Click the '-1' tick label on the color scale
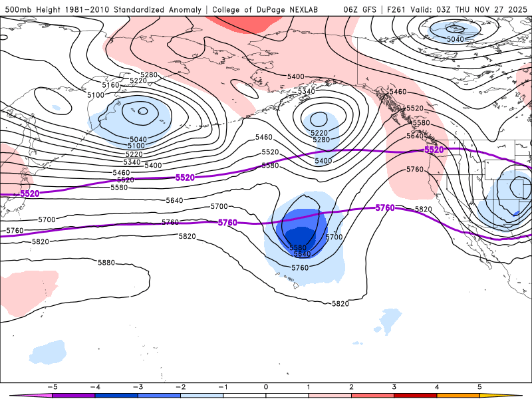 tap(223, 387)
